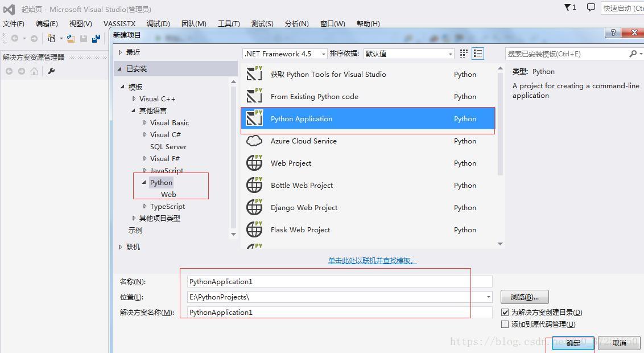Click the navigate backward toolbar arrow

point(15,38)
